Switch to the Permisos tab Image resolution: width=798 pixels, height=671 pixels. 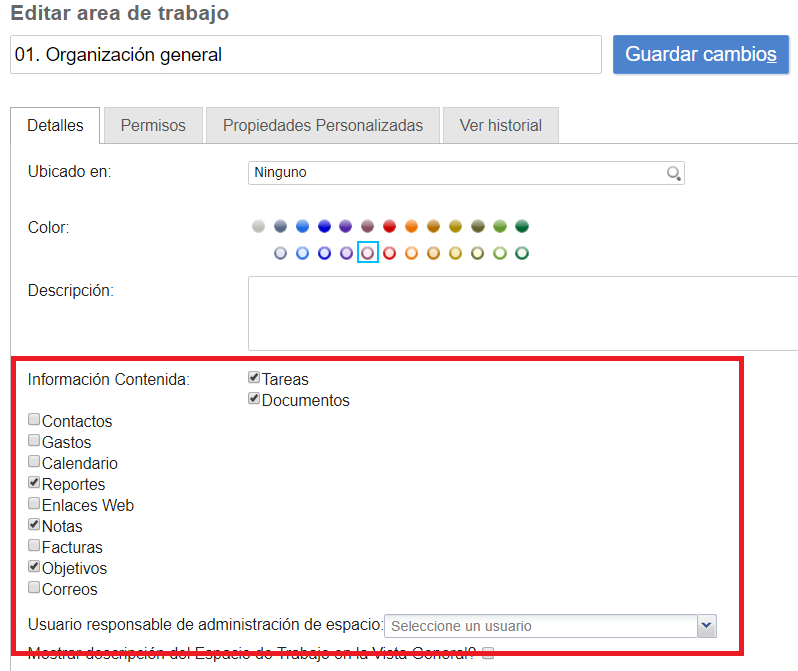153,126
